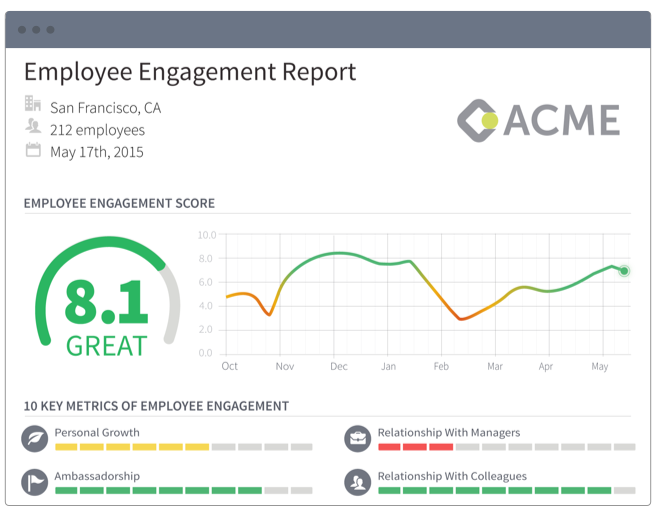Click the green endpoint marker on chart
The height and width of the screenshot is (509, 655).
point(624,271)
